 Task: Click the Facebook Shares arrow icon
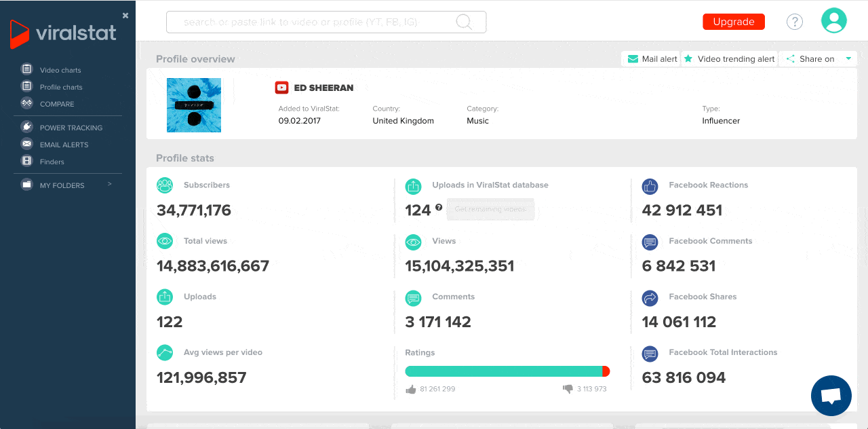pos(650,297)
